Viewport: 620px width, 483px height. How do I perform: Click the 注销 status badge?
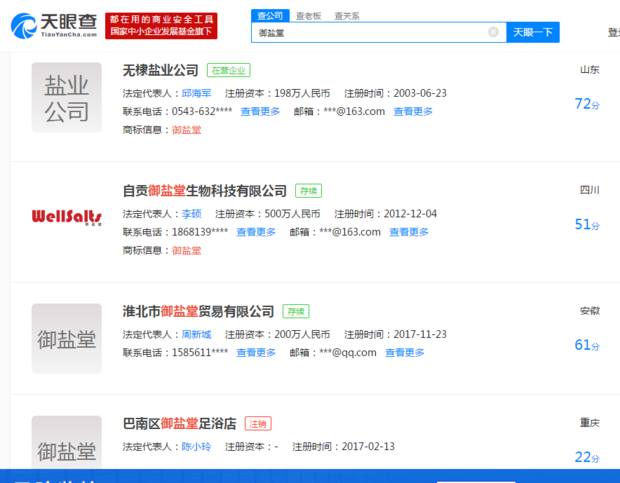tap(258, 424)
